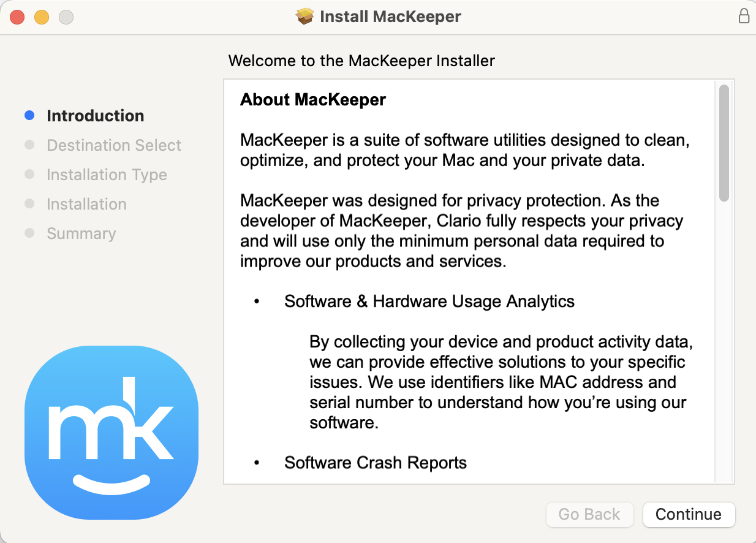Select the Installation Type step
The image size is (756, 543).
[107, 174]
